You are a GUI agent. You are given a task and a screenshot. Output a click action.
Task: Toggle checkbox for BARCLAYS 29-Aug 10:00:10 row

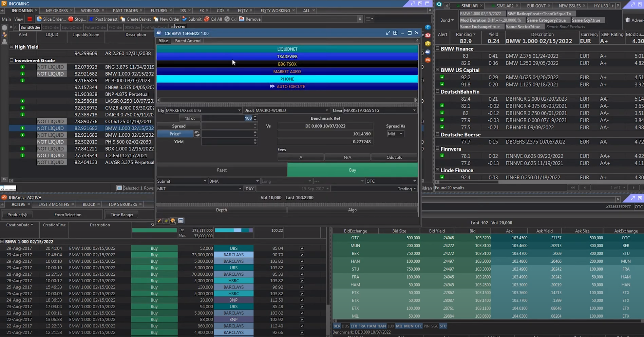(302, 261)
